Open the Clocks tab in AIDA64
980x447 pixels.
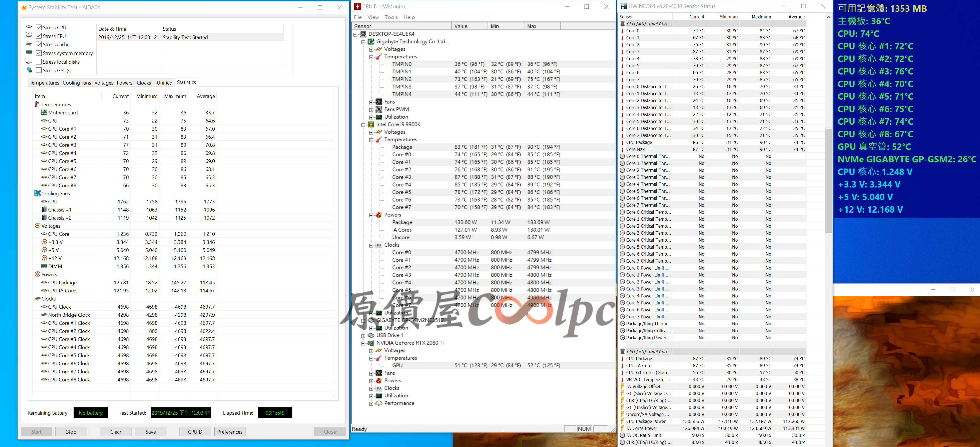click(144, 83)
